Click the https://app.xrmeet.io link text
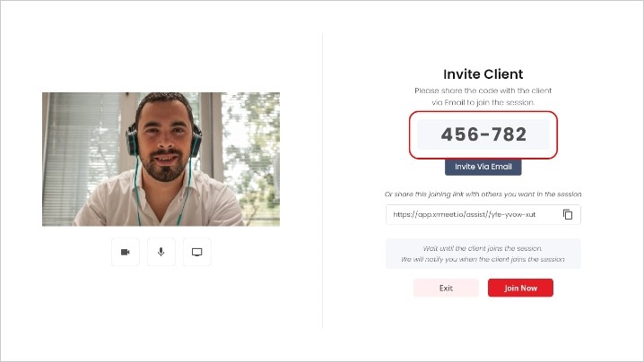This screenshot has height=362, width=644. tap(464, 214)
